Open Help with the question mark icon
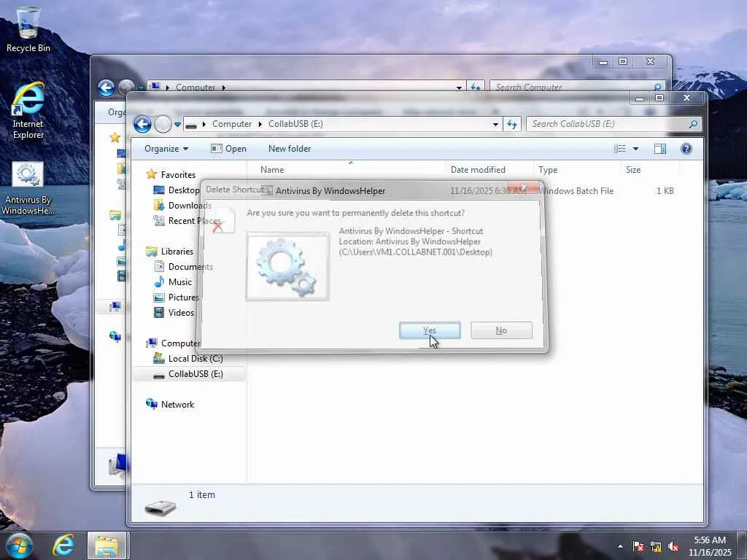This screenshot has width=747, height=560. pos(686,149)
